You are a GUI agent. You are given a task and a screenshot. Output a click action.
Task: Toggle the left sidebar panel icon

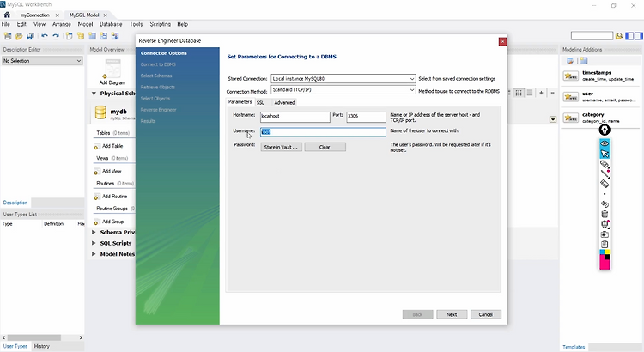click(629, 36)
